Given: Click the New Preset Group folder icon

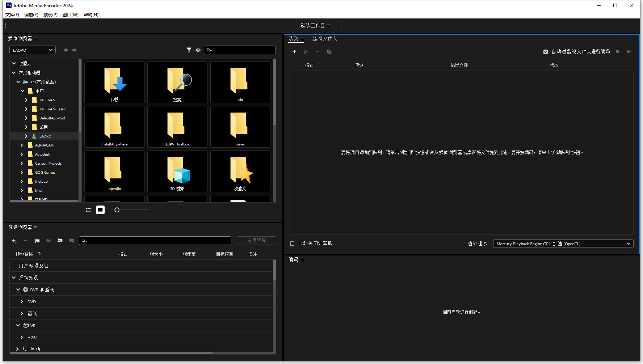Looking at the screenshot, I should (x=37, y=241).
